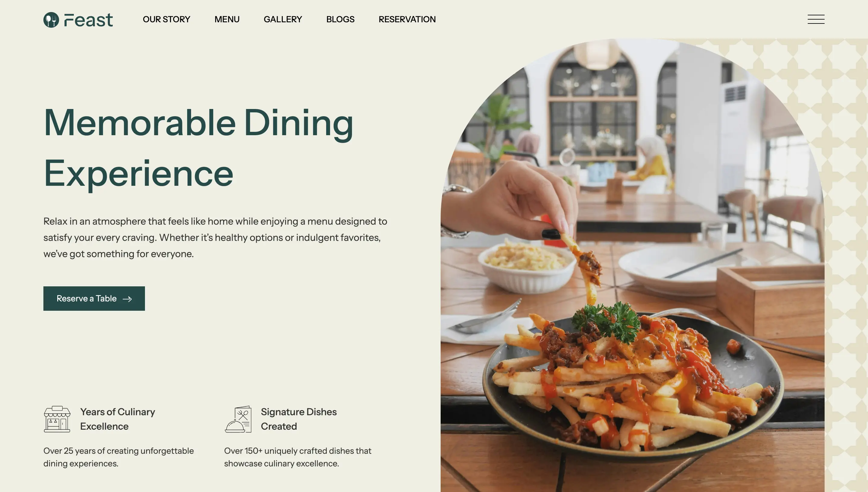Click the storefront icon beside Culinary Excellence
Image resolution: width=868 pixels, height=492 pixels.
point(57,419)
